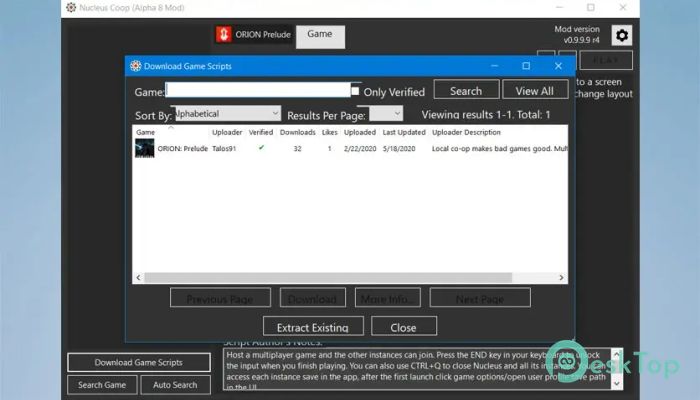Screen dimensions: 700x400
Task: Click the green Verified checkmark in the row
Action: pos(261,147)
